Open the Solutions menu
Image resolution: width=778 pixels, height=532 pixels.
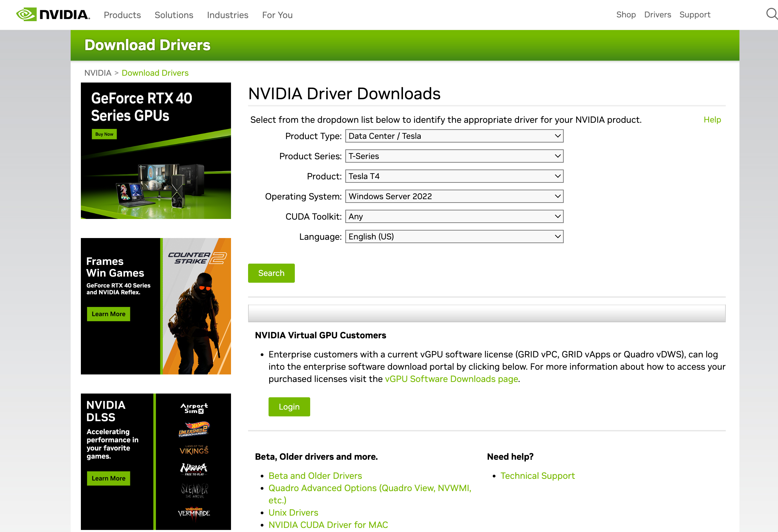click(x=174, y=15)
